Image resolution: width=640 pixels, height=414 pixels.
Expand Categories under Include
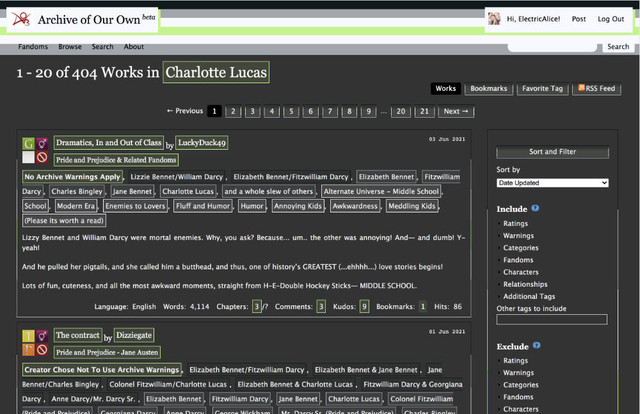click(520, 248)
